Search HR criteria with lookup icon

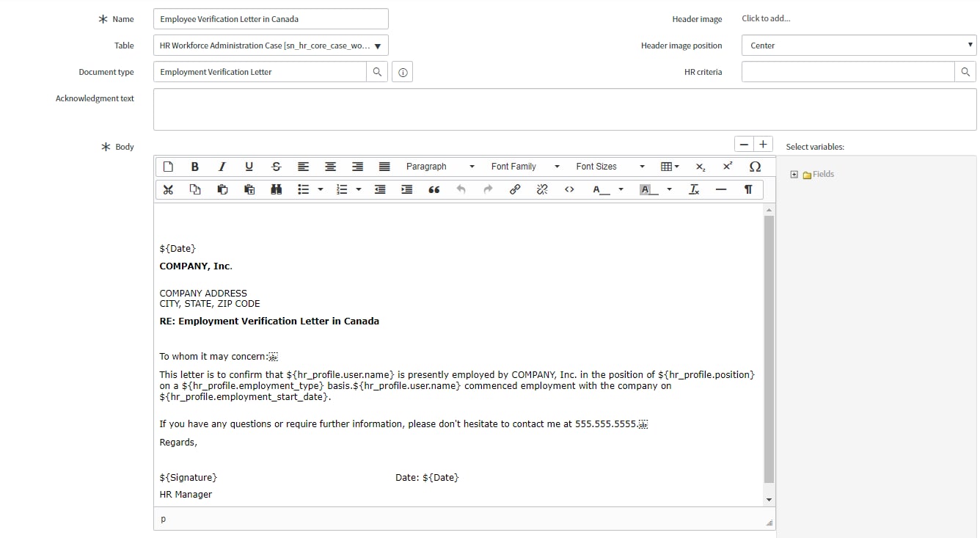(965, 72)
